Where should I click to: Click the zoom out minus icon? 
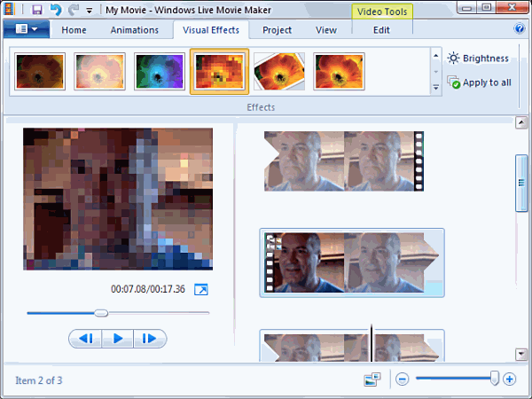click(402, 379)
